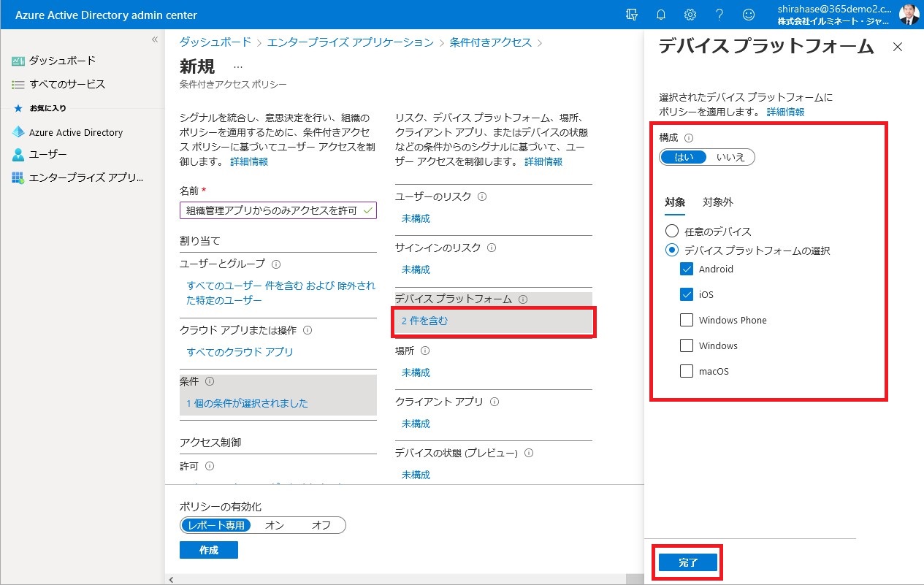The width and height of the screenshot is (924, 585).
Task: Click the ユーザー person icon in the sidebar
Action: [x=18, y=155]
